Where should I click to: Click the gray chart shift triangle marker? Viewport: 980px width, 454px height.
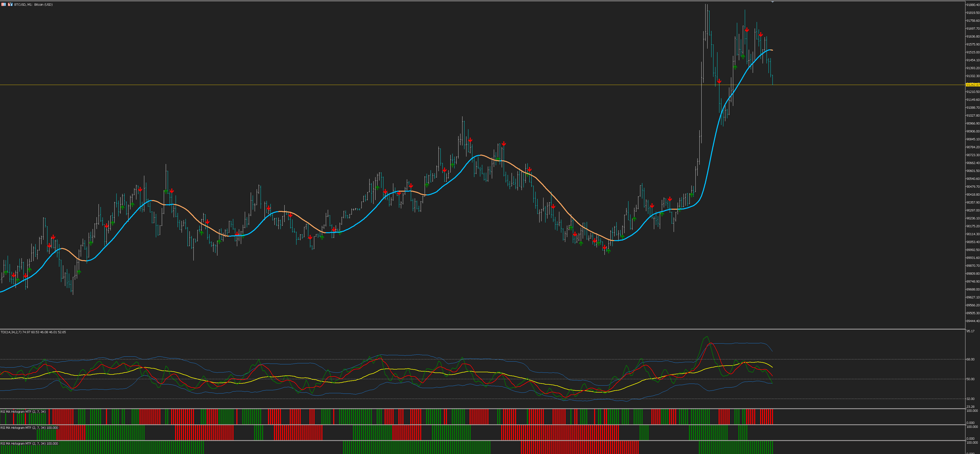click(x=773, y=2)
